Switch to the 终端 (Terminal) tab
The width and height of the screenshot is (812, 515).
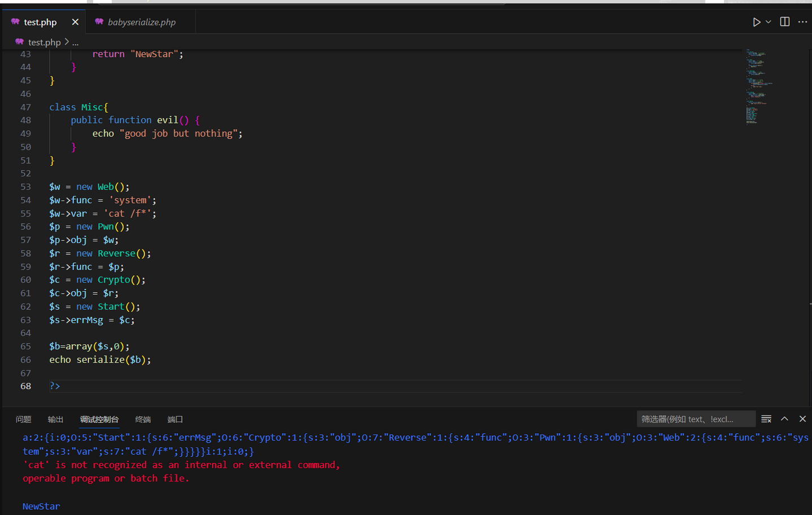(143, 419)
